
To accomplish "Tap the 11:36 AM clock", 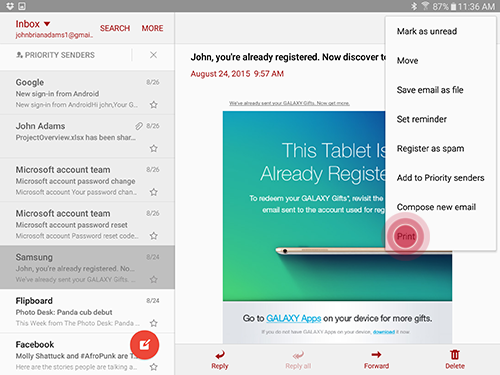I will 476,6.
